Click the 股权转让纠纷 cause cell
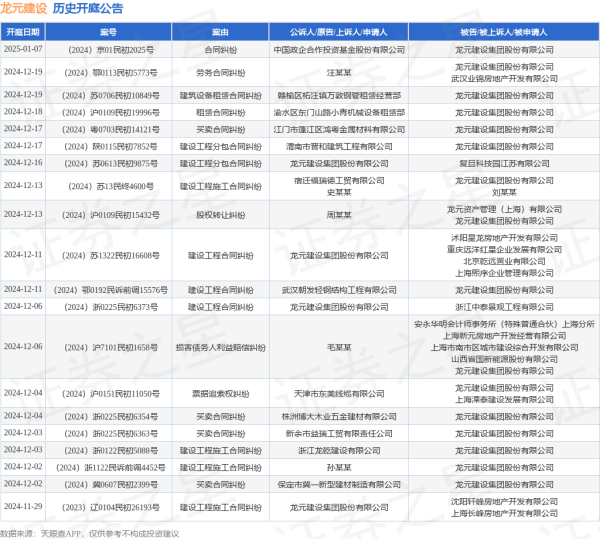The width and height of the screenshot is (600, 539). pyautogui.click(x=220, y=215)
